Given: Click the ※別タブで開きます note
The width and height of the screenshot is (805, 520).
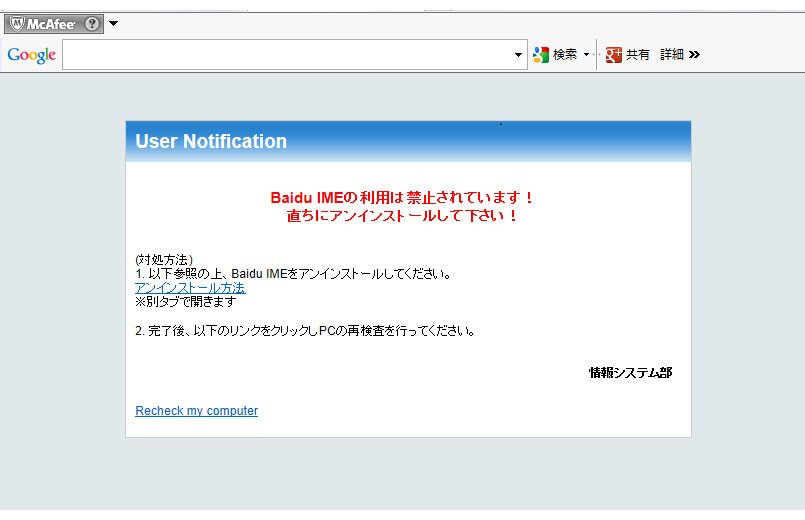Looking at the screenshot, I should 186,301.
